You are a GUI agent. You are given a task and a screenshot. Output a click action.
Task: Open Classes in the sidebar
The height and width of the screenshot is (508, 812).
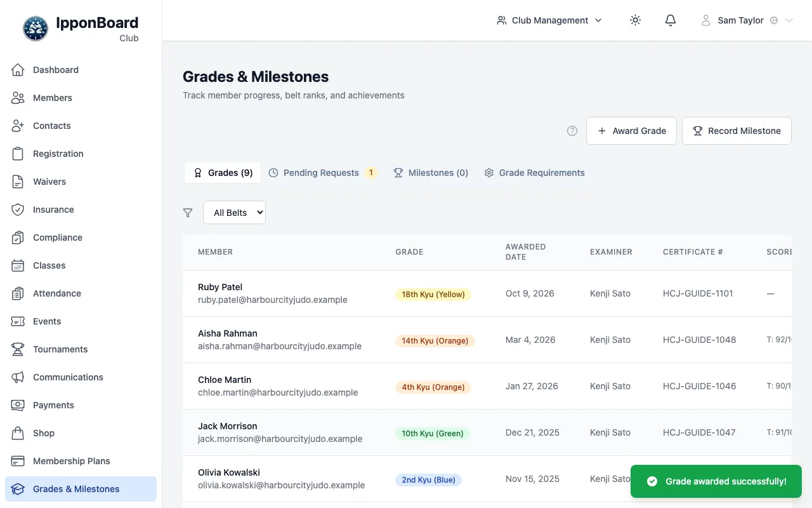pos(81,265)
